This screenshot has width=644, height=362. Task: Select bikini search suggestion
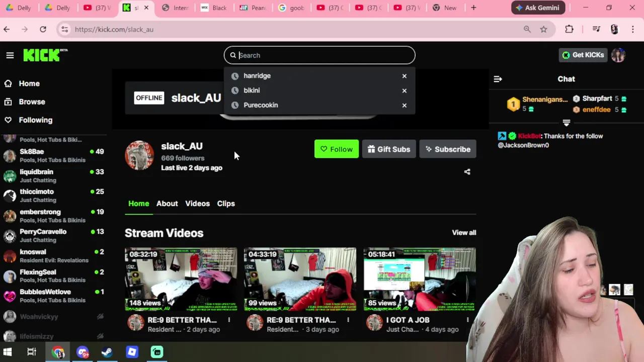[x=319, y=90]
